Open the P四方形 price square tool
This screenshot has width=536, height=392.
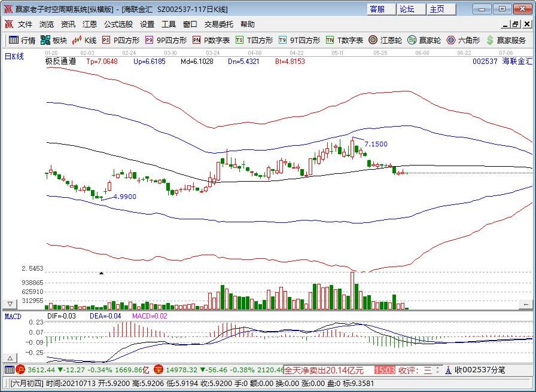tap(121, 40)
